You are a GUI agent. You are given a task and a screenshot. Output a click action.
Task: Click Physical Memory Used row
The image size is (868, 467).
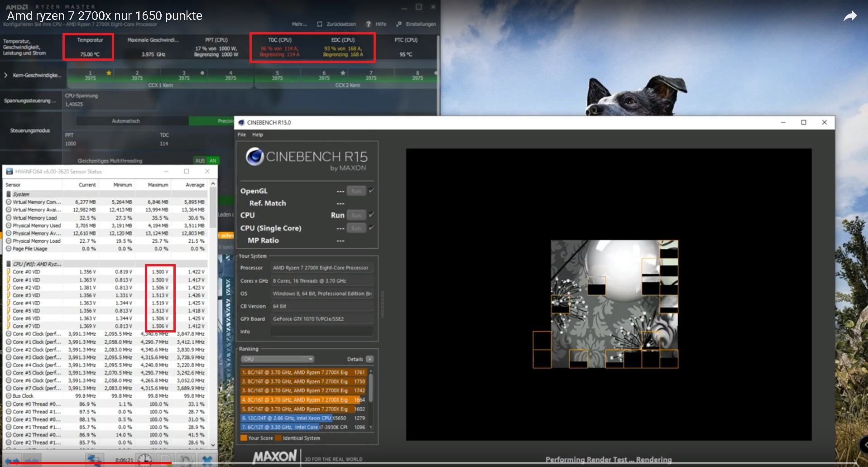[106, 226]
